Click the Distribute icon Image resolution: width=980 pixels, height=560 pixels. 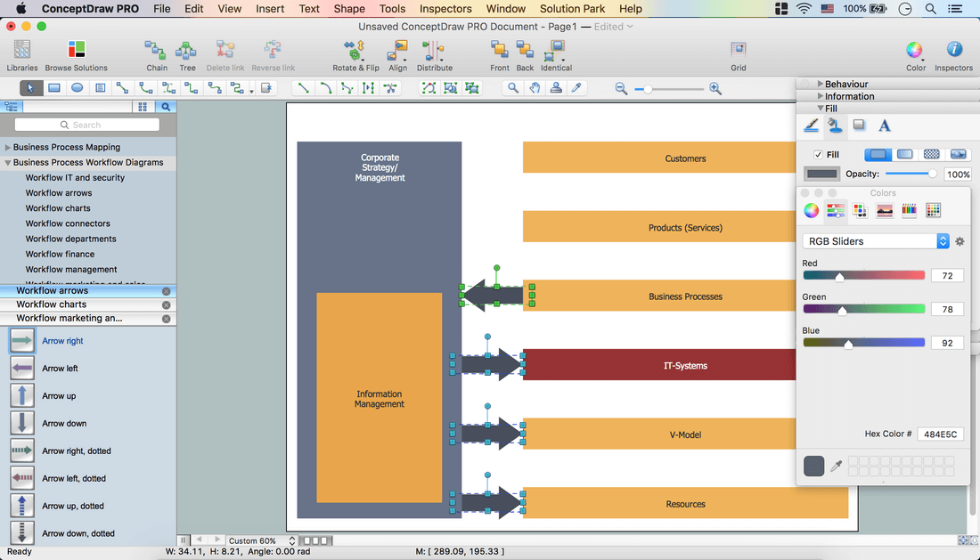pyautogui.click(x=434, y=51)
